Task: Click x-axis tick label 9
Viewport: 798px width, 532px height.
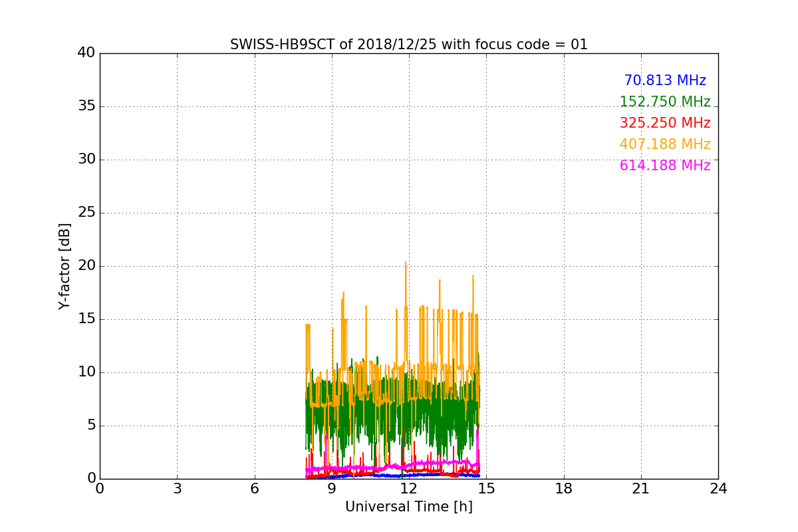Action: click(x=332, y=489)
